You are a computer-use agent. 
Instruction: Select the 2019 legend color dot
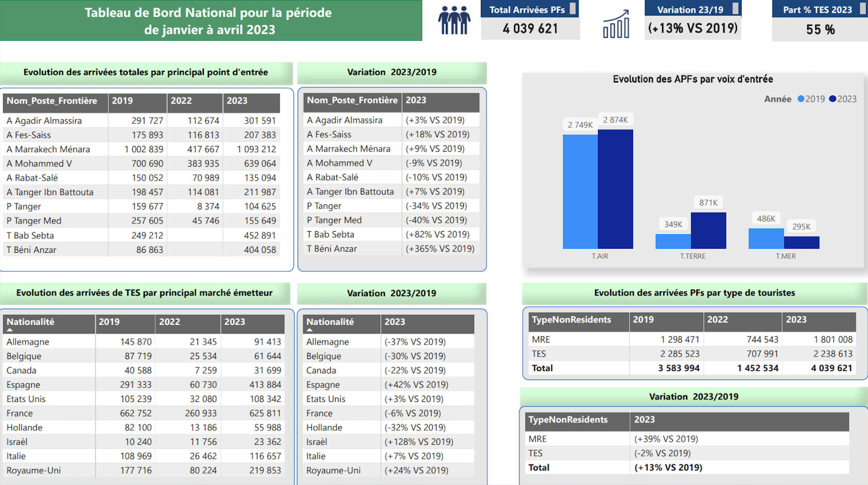coord(801,99)
